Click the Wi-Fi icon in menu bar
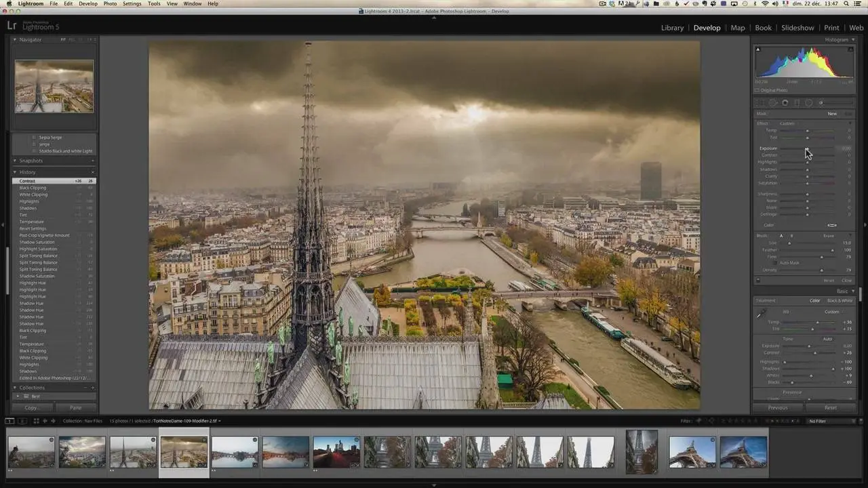Viewport: 868px width, 488px height. click(x=765, y=3)
